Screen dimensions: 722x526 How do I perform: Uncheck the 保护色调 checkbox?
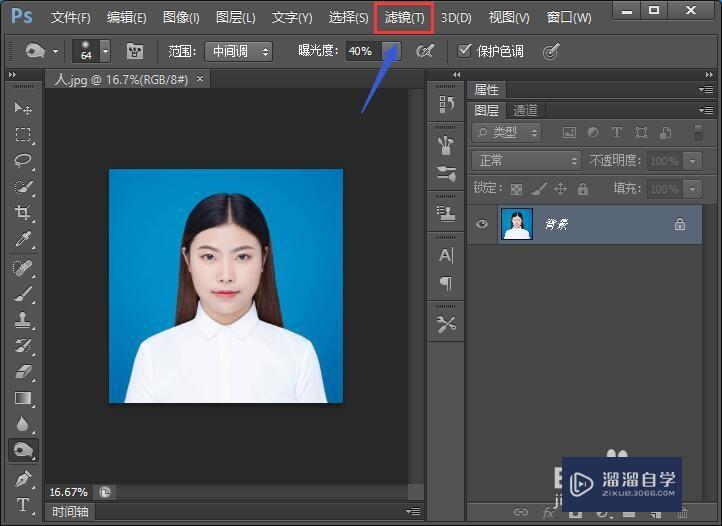464,51
